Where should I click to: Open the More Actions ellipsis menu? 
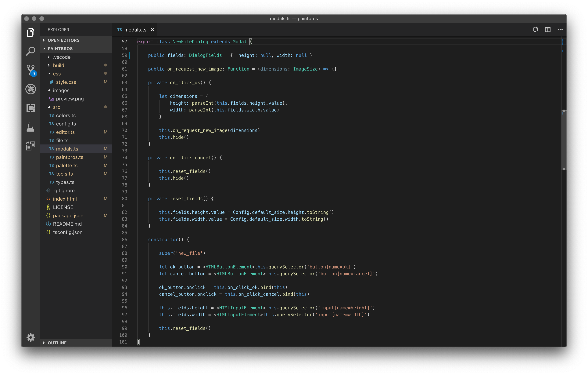(x=560, y=29)
